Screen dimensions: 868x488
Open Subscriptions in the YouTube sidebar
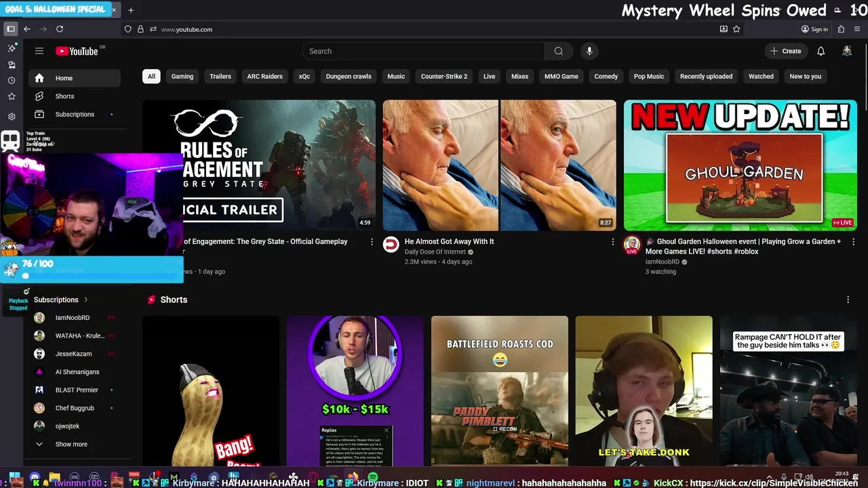pos(75,115)
